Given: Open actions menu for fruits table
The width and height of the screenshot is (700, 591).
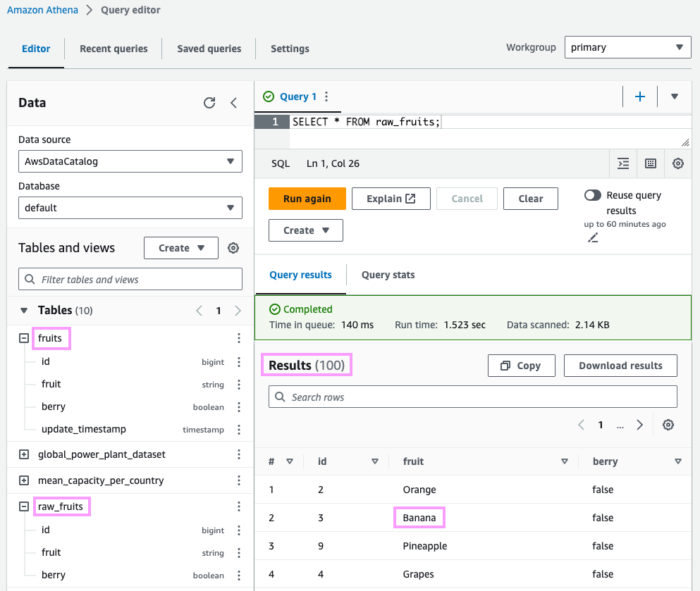Looking at the screenshot, I should tap(239, 339).
